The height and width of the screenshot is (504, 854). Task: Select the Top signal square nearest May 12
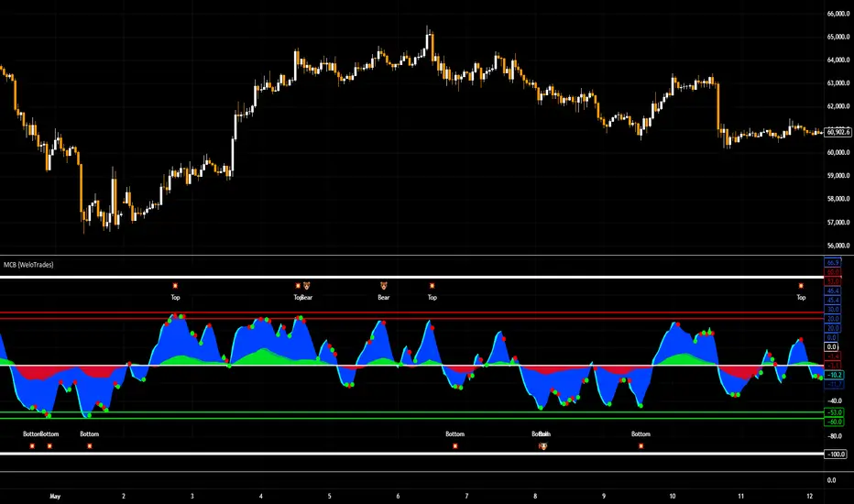(x=801, y=286)
